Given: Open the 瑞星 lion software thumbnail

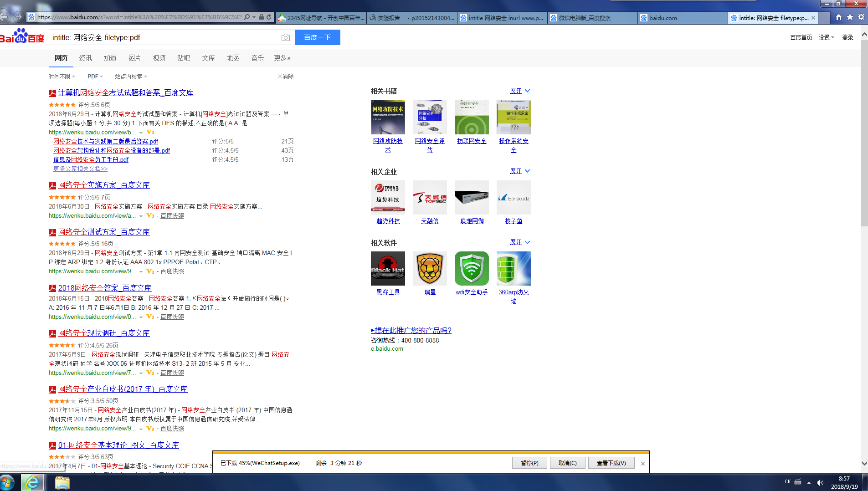Looking at the screenshot, I should tap(430, 269).
